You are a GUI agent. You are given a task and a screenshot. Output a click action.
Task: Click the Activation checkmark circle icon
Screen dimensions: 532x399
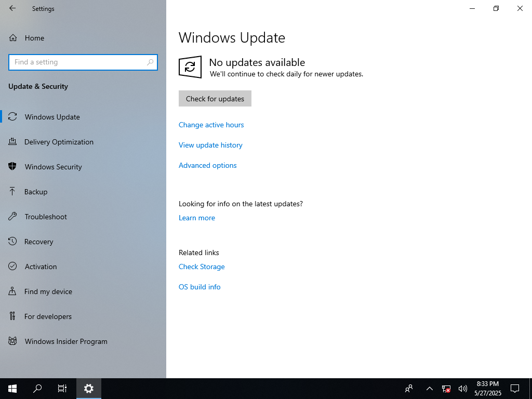click(x=12, y=267)
